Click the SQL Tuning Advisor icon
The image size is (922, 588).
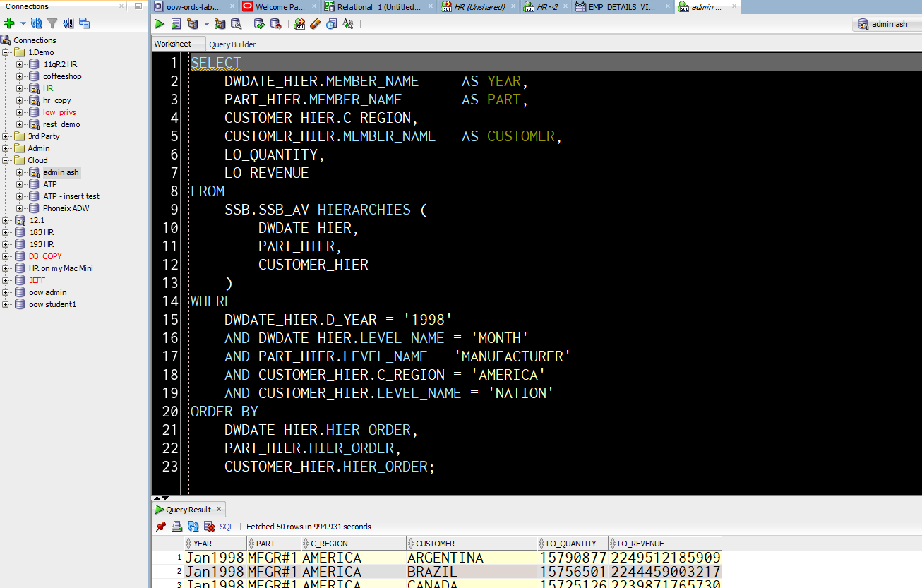click(236, 23)
